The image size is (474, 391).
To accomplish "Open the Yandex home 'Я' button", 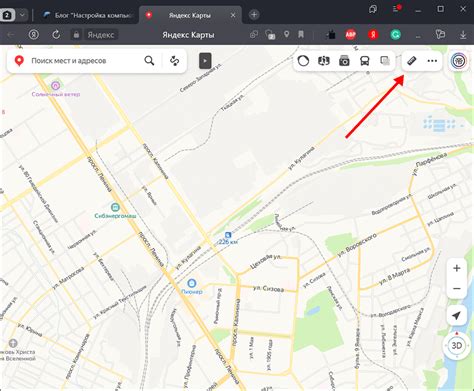I will point(33,34).
